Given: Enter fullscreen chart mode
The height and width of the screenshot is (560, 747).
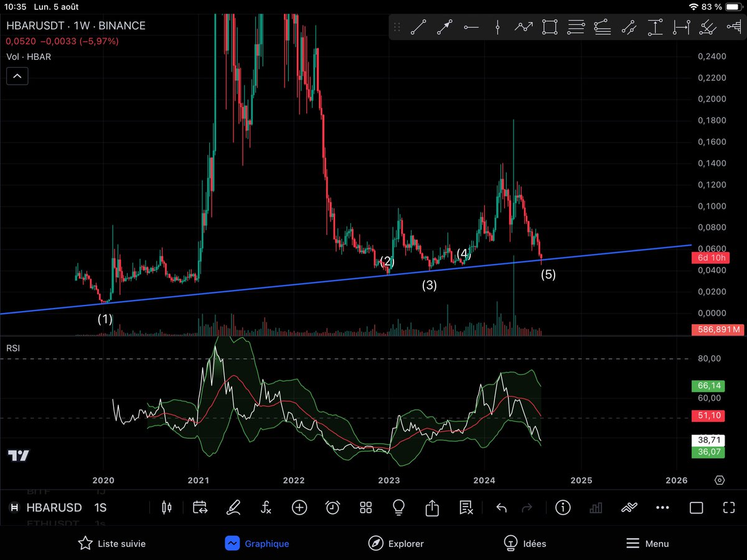Looking at the screenshot, I should (x=729, y=508).
